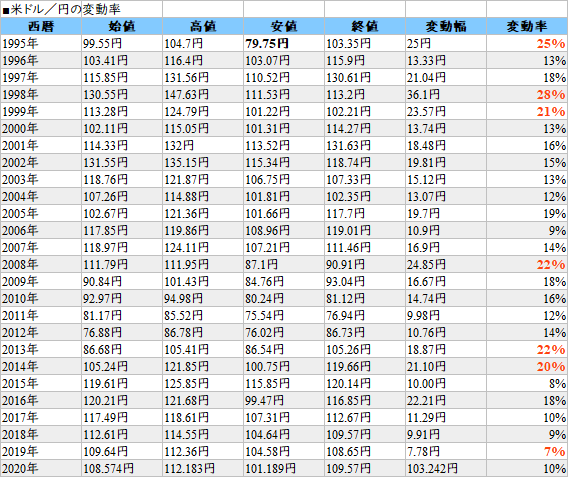Select the 2005年 row label
The height and width of the screenshot is (477, 568).
(x=20, y=214)
